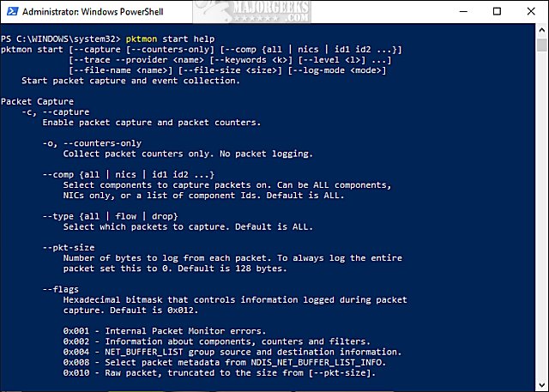Screen dimensions: 549x392
Task: Click the "pktmon start help" command text
Action: click(x=149, y=39)
